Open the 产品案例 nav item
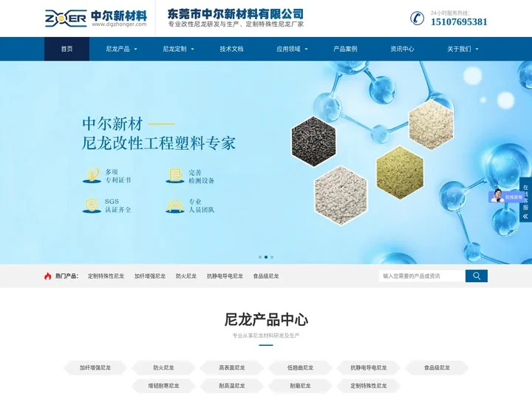 (x=345, y=49)
